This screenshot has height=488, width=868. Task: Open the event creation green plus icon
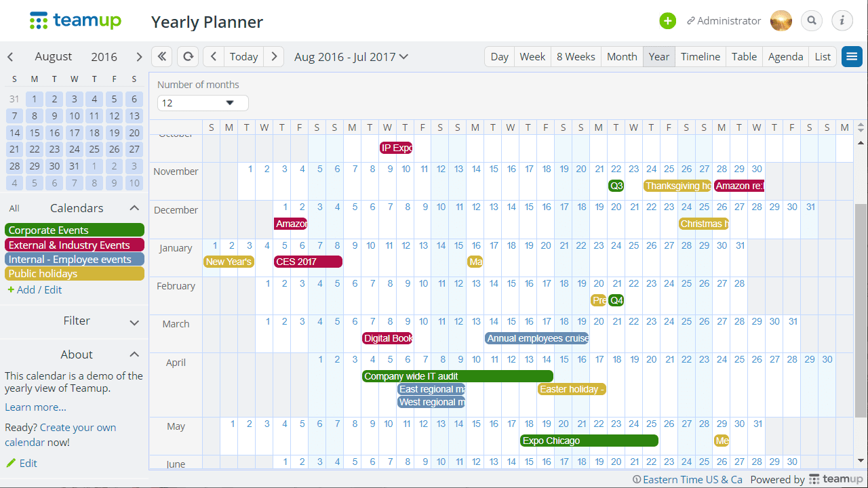click(667, 20)
